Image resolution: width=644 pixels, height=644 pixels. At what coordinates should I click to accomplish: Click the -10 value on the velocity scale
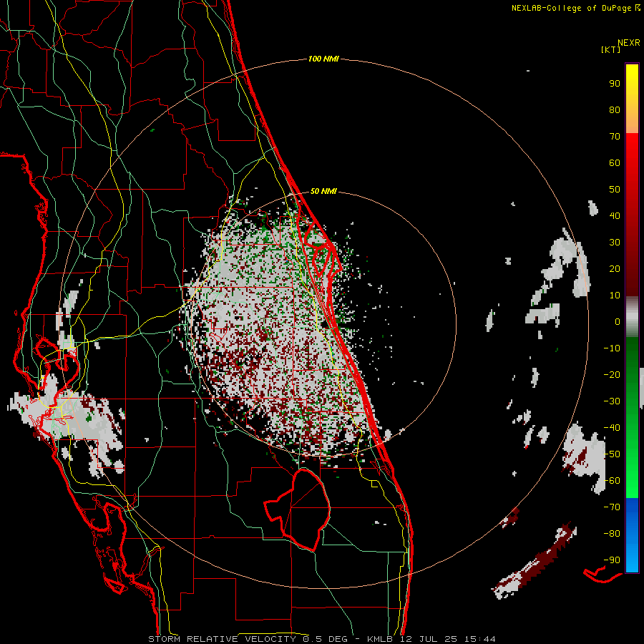[x=612, y=348]
